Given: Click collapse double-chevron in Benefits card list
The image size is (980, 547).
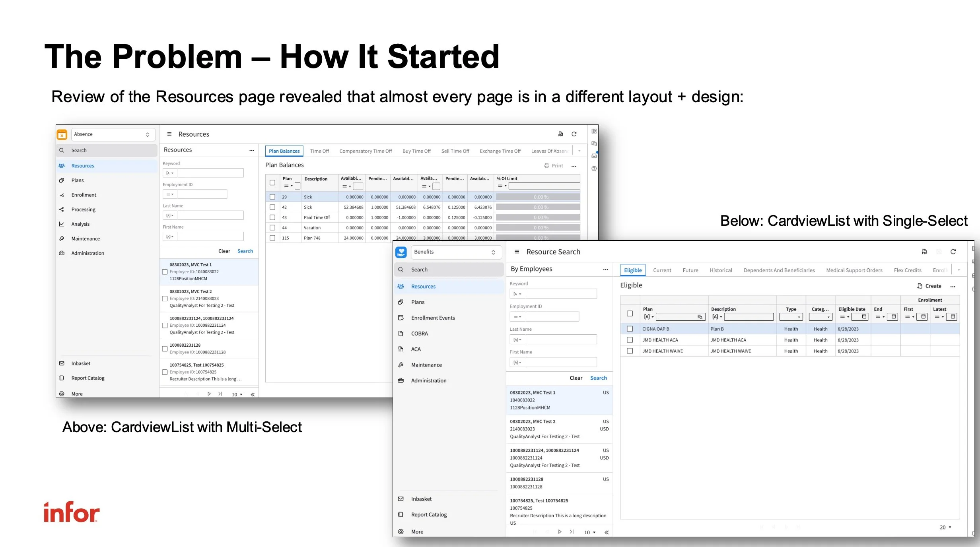Looking at the screenshot, I should (x=607, y=532).
